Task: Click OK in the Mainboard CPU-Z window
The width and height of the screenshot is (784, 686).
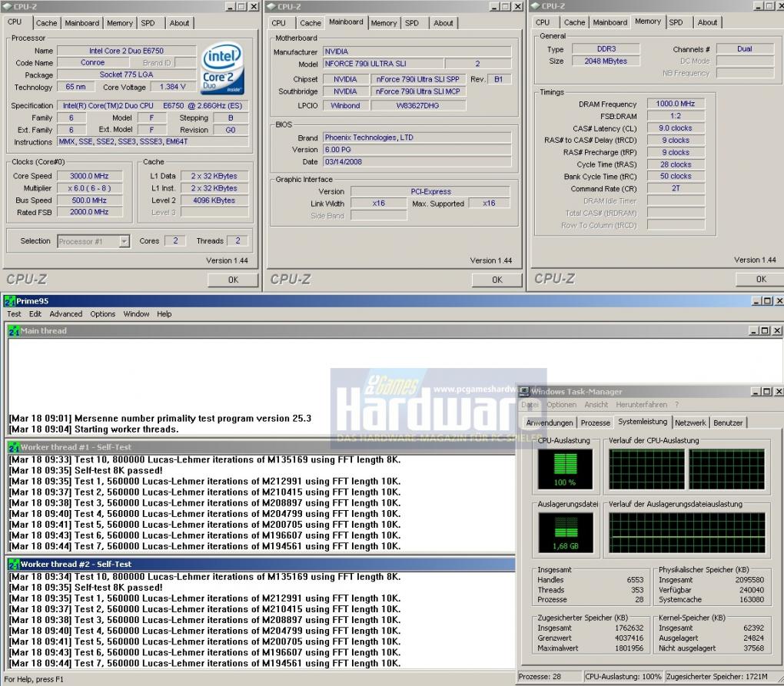Action: 497,280
